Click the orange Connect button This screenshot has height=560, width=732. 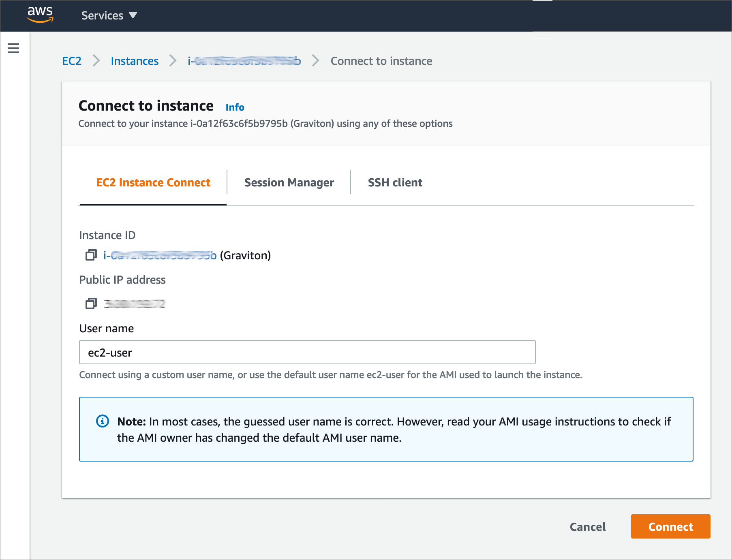click(670, 526)
